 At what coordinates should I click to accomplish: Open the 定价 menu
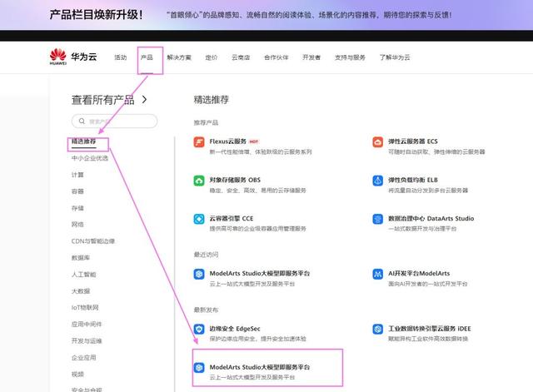[212, 57]
